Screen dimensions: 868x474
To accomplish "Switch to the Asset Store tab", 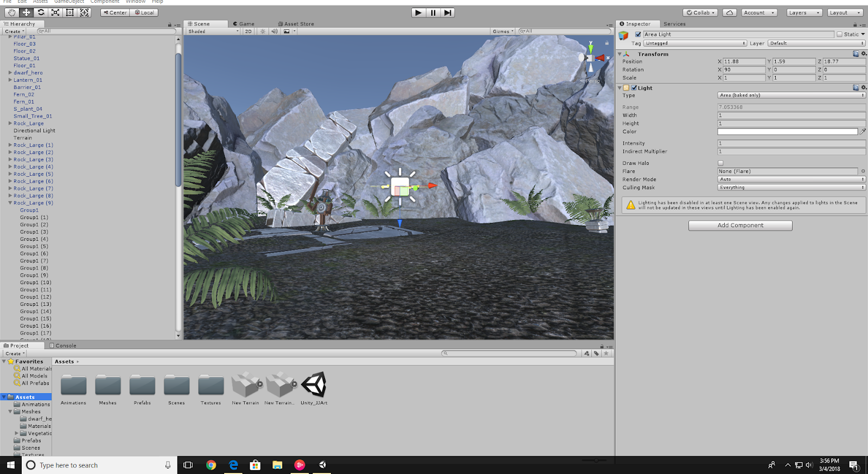I will (296, 24).
